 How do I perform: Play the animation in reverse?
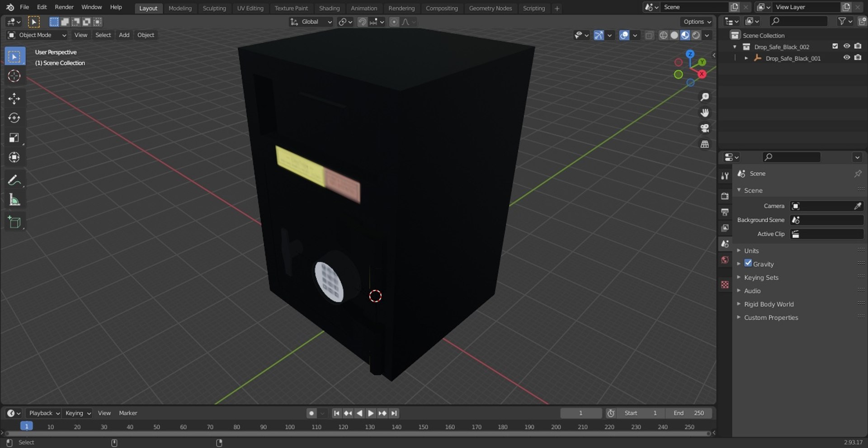[359, 413]
